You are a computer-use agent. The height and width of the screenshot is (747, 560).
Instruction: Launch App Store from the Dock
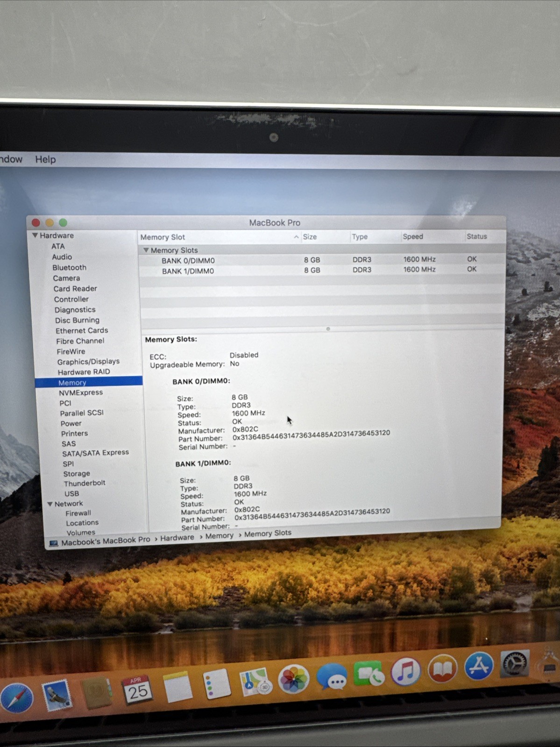[479, 666]
